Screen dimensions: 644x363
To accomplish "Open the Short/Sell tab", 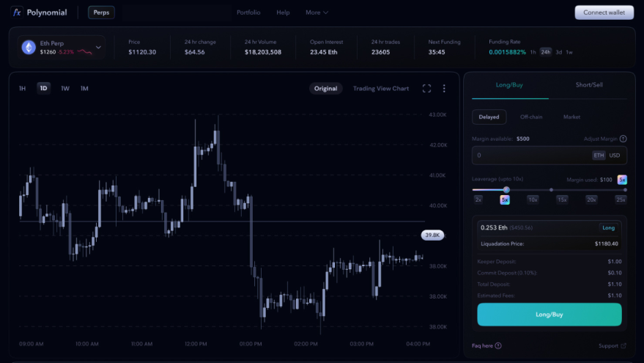I will (589, 85).
